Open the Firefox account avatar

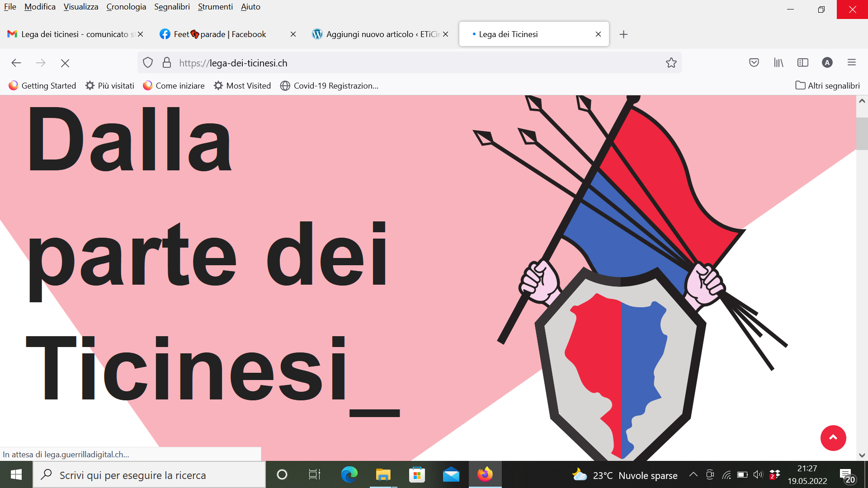tap(827, 63)
